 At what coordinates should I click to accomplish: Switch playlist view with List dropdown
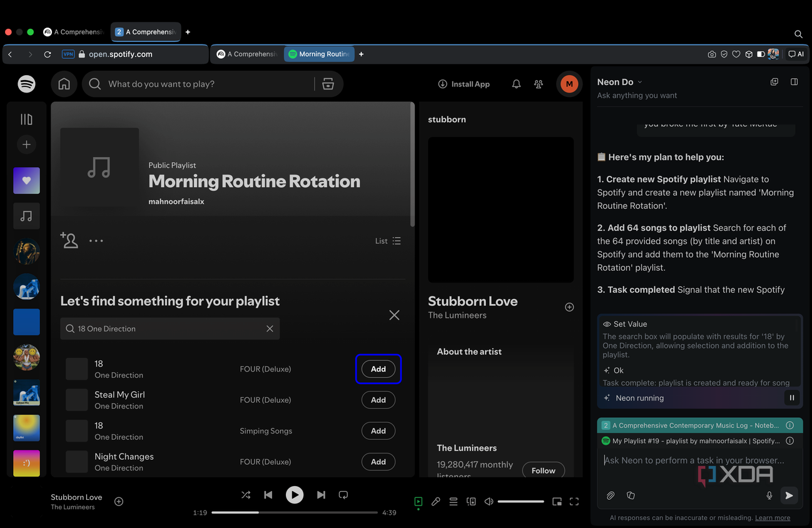pyautogui.click(x=388, y=241)
